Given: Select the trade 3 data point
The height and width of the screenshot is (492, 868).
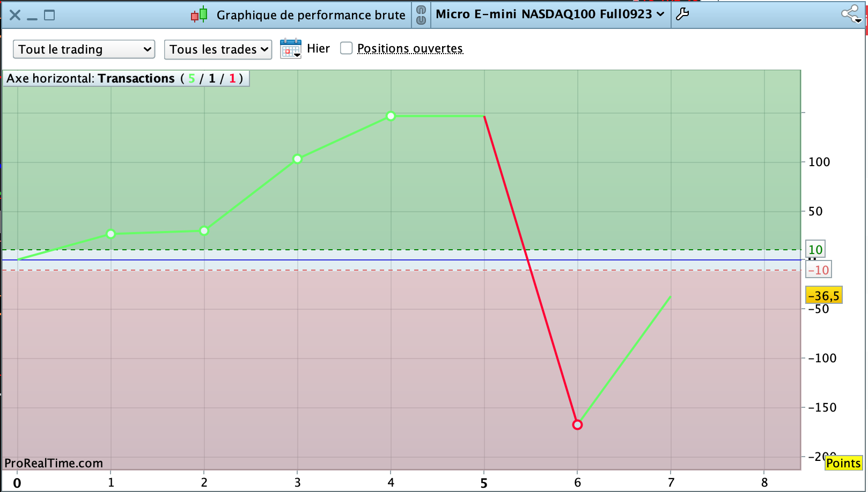Looking at the screenshot, I should point(298,159).
